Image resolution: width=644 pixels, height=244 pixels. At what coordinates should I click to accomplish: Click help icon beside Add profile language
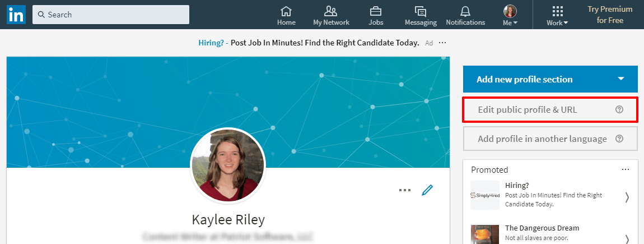(619, 139)
